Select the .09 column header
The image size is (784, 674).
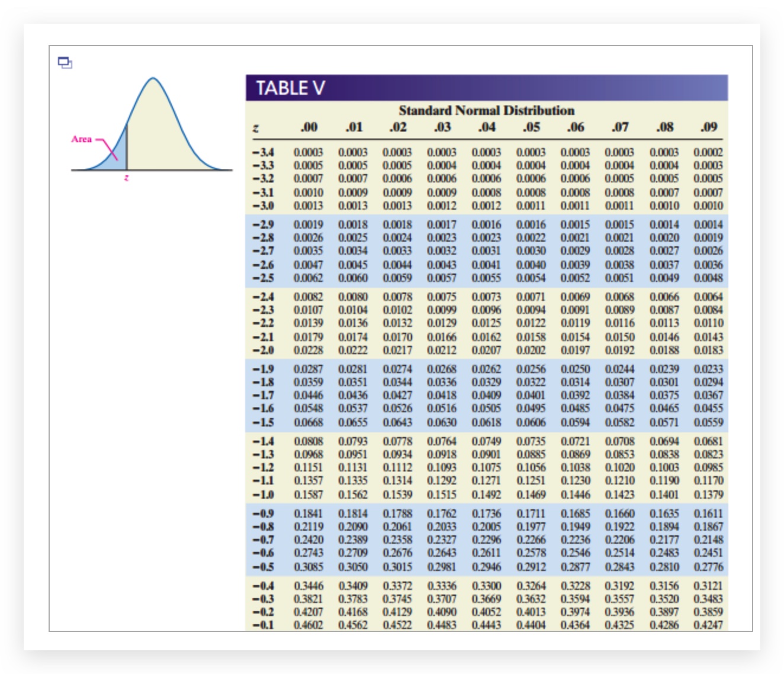tap(708, 127)
